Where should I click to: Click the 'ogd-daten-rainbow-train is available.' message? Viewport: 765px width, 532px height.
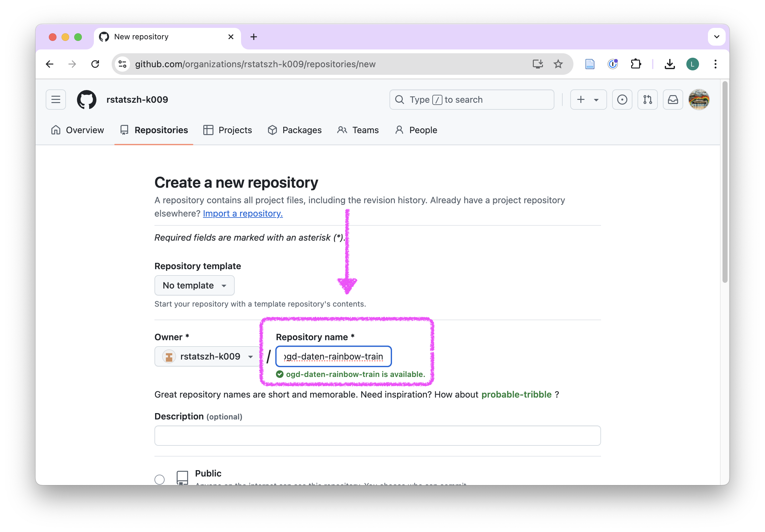355,374
